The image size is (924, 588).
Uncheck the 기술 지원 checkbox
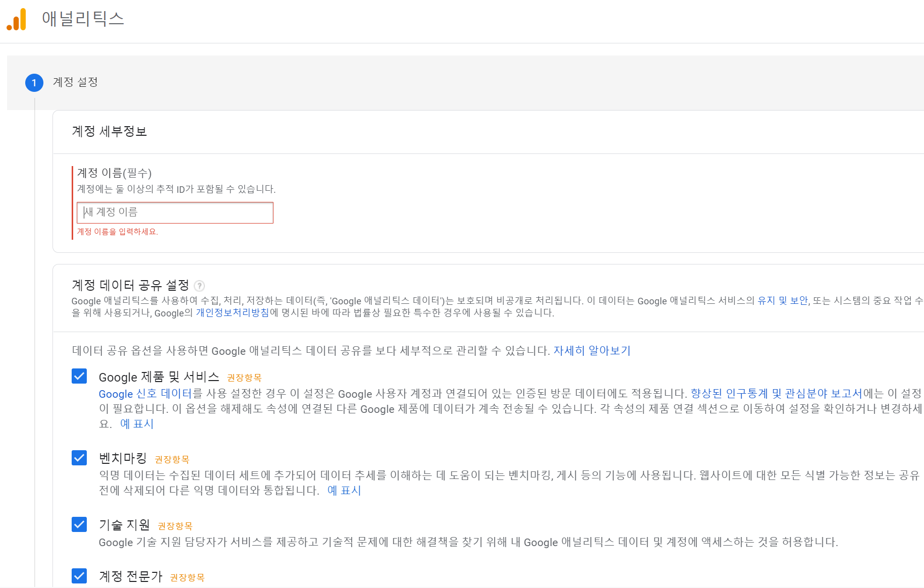(x=79, y=524)
